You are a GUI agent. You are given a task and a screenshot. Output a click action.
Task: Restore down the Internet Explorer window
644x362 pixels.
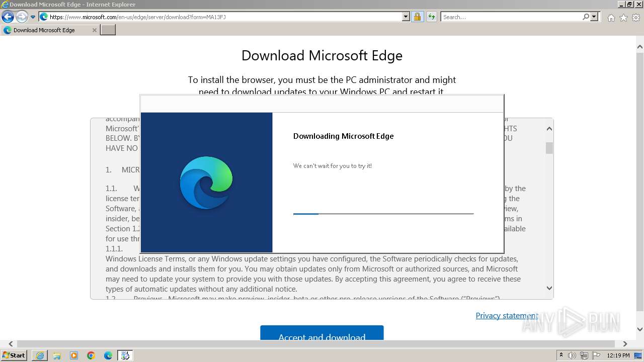629,5
